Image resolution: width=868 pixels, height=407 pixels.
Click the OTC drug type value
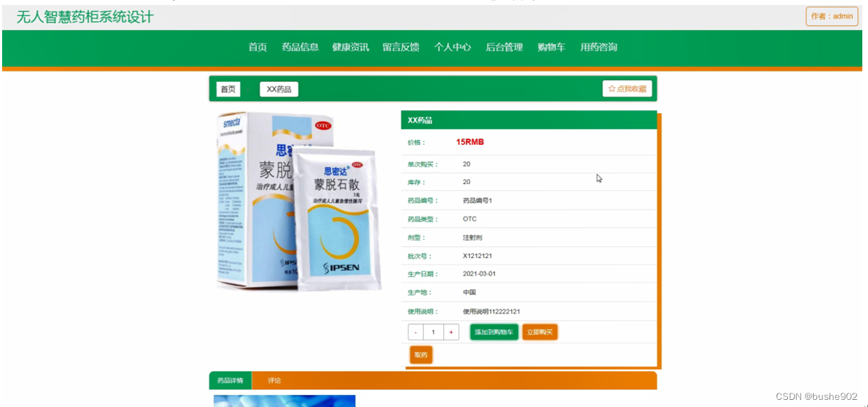coord(470,219)
